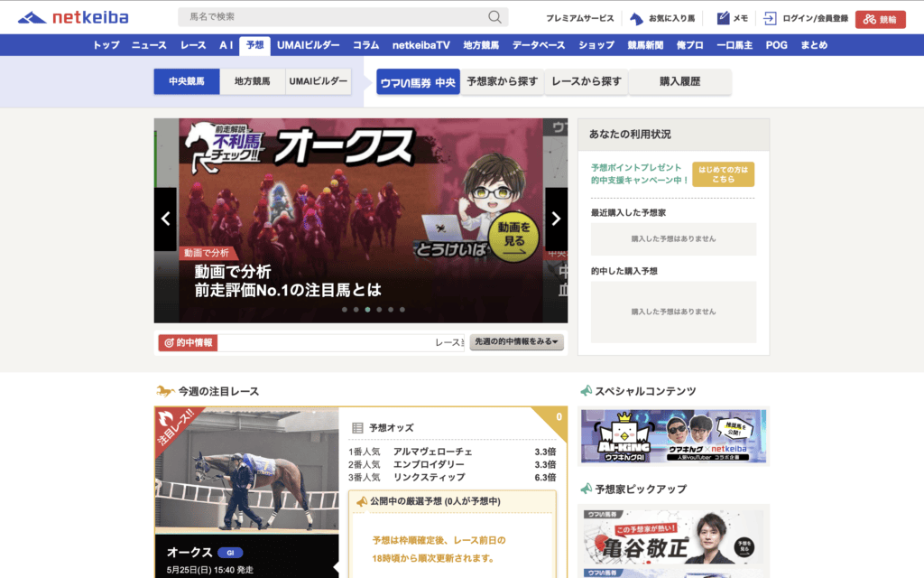
Task: Select レースから探す tab
Action: coord(587,82)
